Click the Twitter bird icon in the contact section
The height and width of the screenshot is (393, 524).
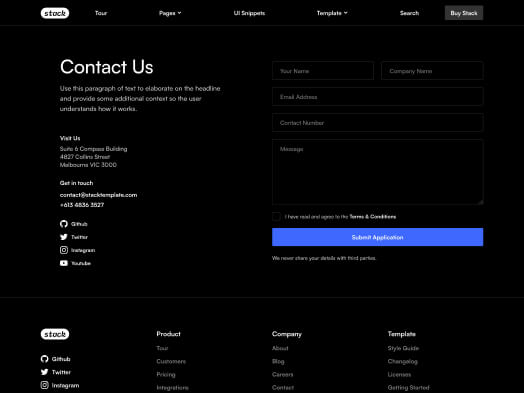point(64,237)
